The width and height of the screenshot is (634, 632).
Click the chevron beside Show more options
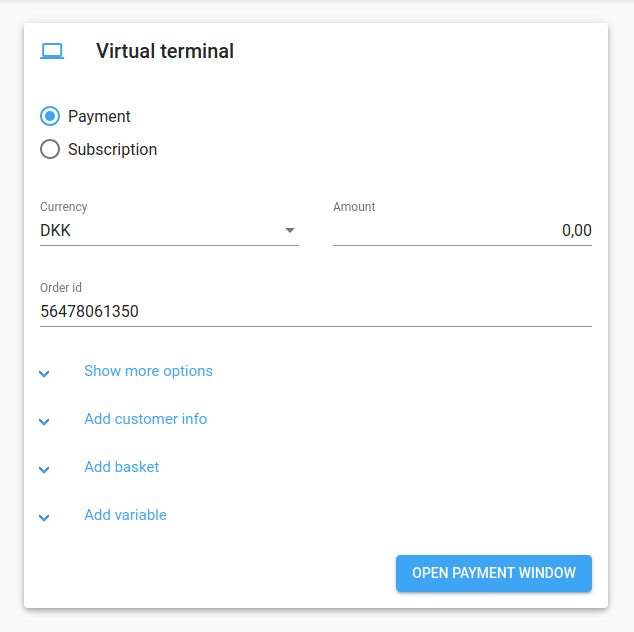44,373
